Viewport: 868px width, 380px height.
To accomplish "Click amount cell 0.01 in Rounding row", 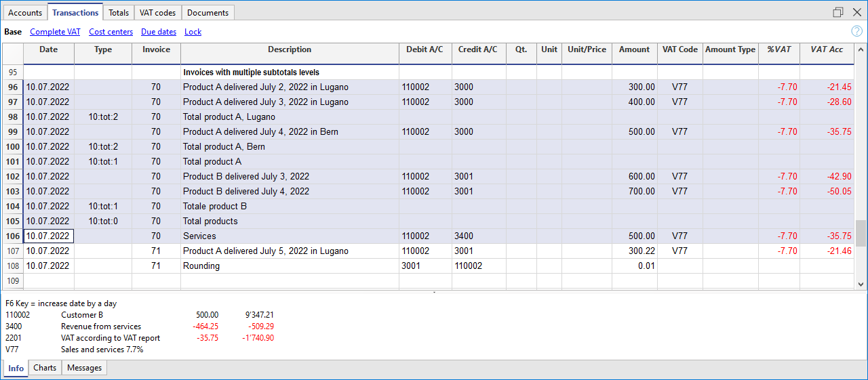I will click(634, 266).
